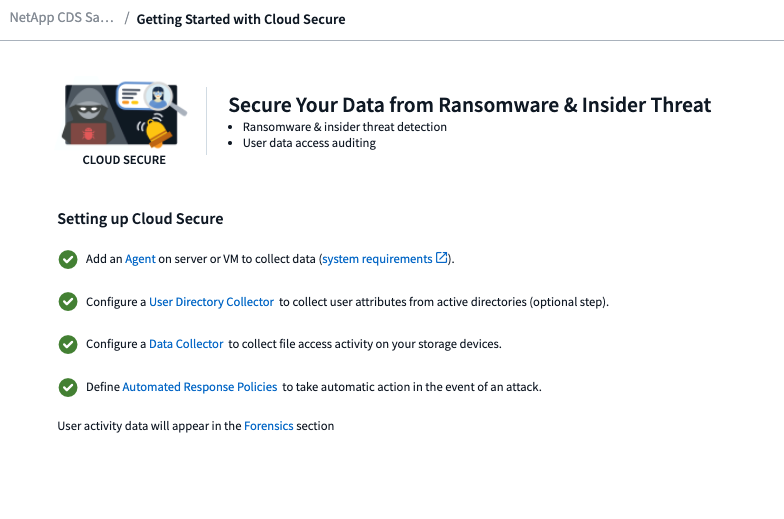Image resolution: width=784 pixels, height=519 pixels.
Task: Open the Agent link
Action: click(x=140, y=259)
